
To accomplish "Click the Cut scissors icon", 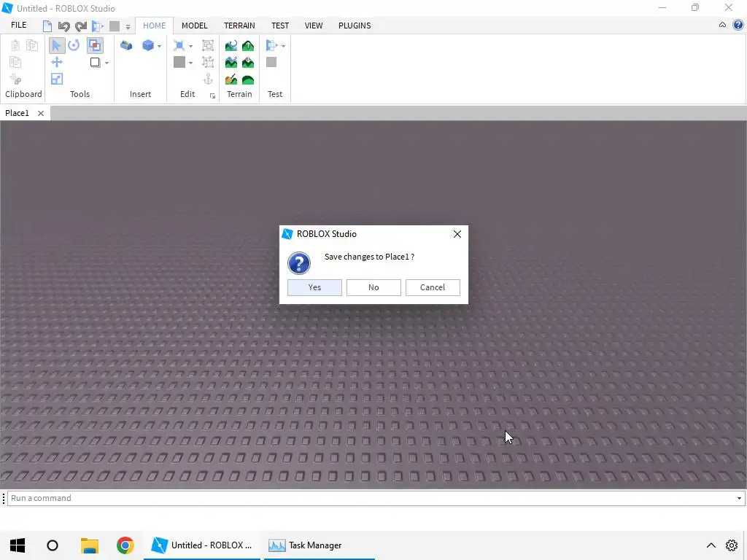I will (x=15, y=79).
